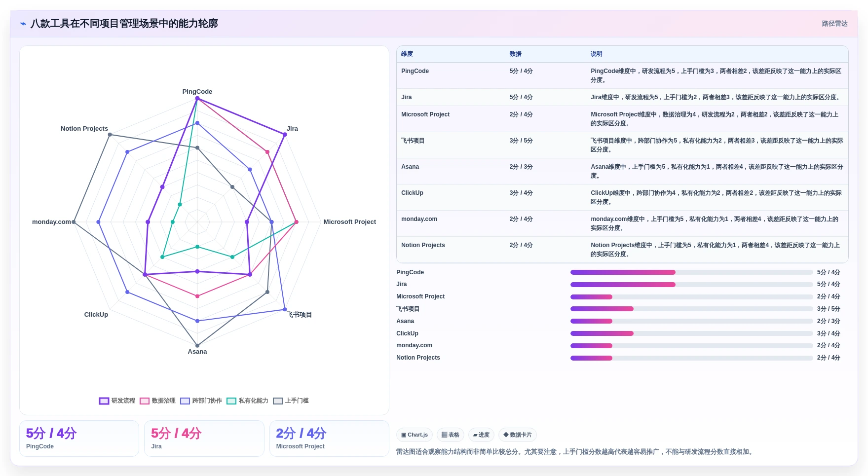868x476 pixels.
Task: Toggle the 私有化能力 legend series
Action: click(247, 401)
